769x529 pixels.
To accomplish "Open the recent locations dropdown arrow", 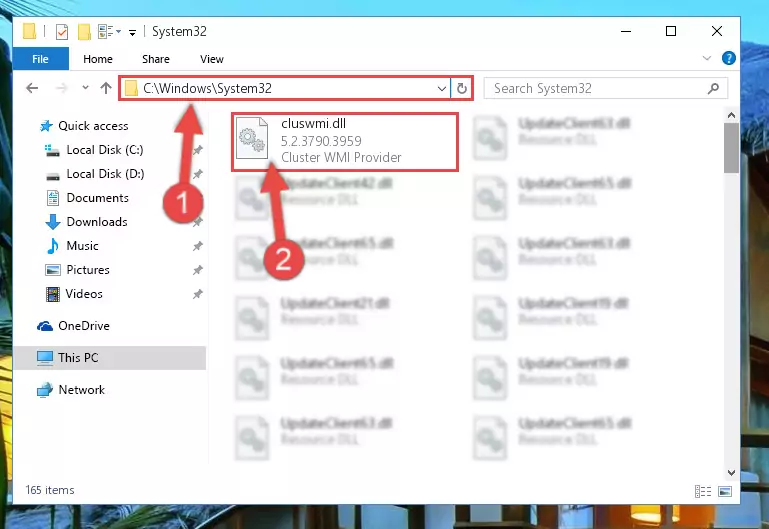I will coord(85,88).
